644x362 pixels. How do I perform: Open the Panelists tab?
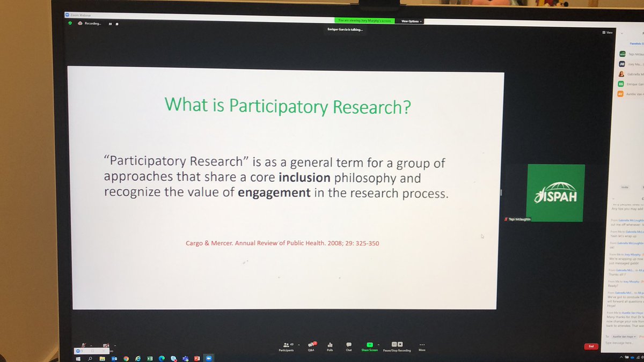point(636,43)
